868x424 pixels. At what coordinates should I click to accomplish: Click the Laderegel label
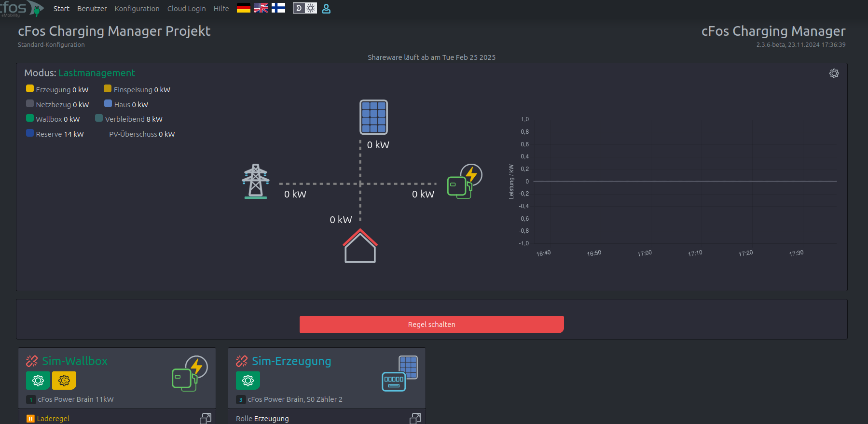click(x=53, y=419)
